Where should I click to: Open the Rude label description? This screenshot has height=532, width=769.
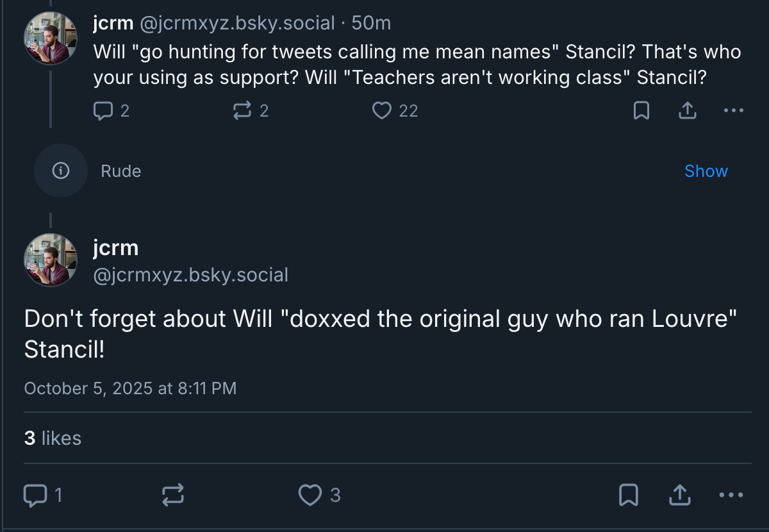coord(120,171)
